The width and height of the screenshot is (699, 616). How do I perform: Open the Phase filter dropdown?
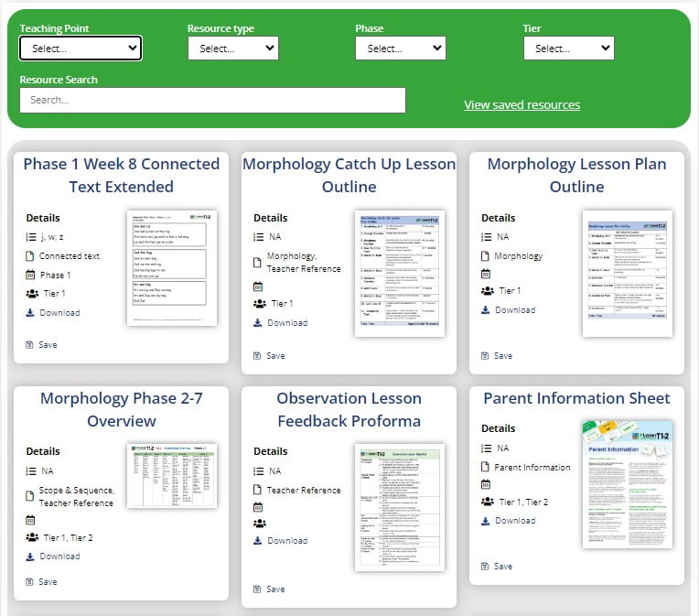click(x=401, y=49)
